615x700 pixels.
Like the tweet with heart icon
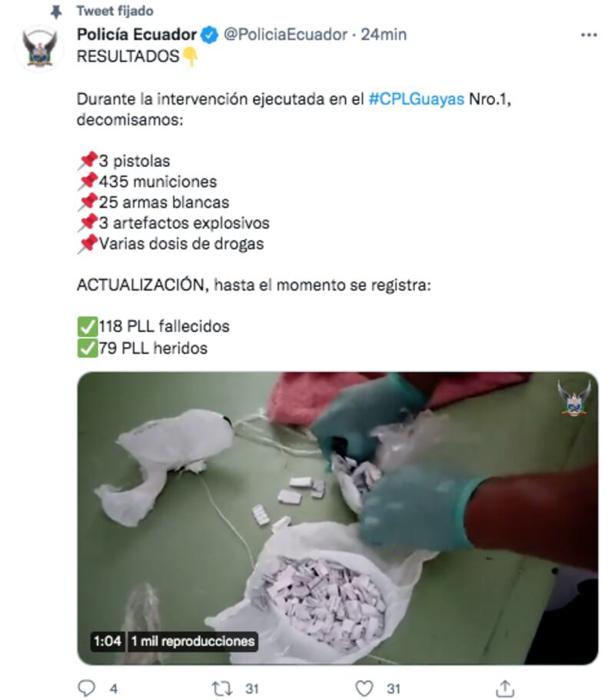pos(364,688)
